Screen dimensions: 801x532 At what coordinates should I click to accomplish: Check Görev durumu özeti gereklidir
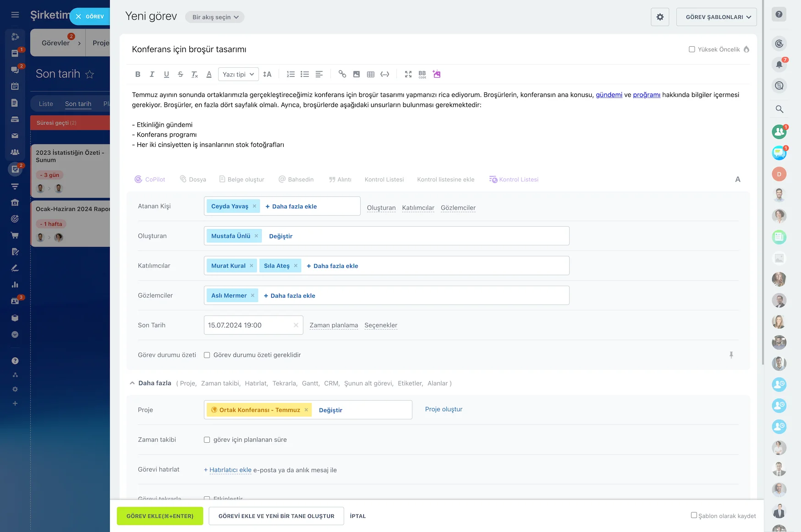[x=207, y=355]
